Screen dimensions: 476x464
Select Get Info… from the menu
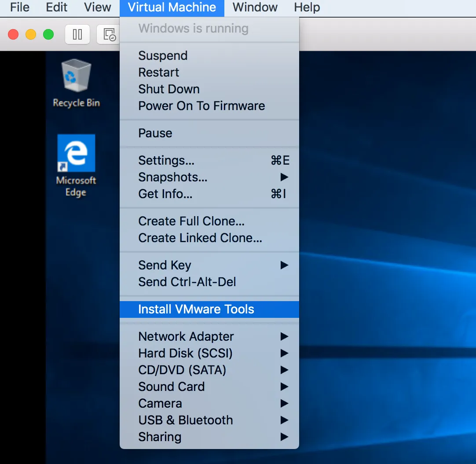point(209,194)
